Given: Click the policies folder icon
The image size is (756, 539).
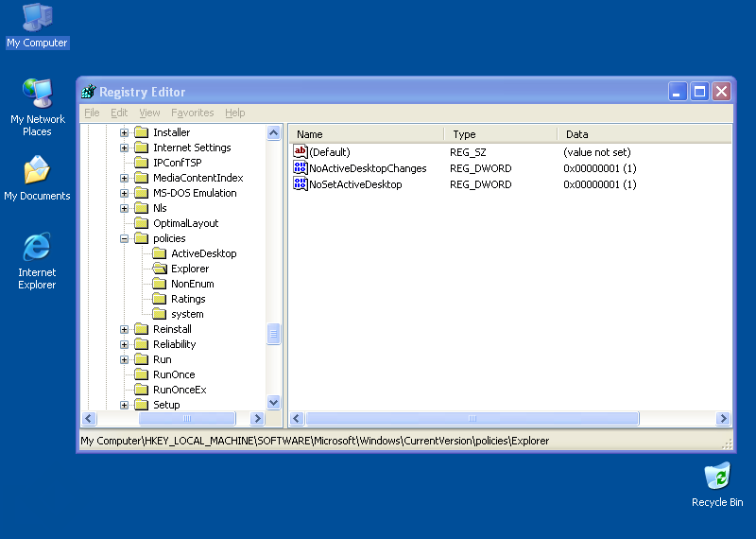Looking at the screenshot, I should pyautogui.click(x=141, y=238).
